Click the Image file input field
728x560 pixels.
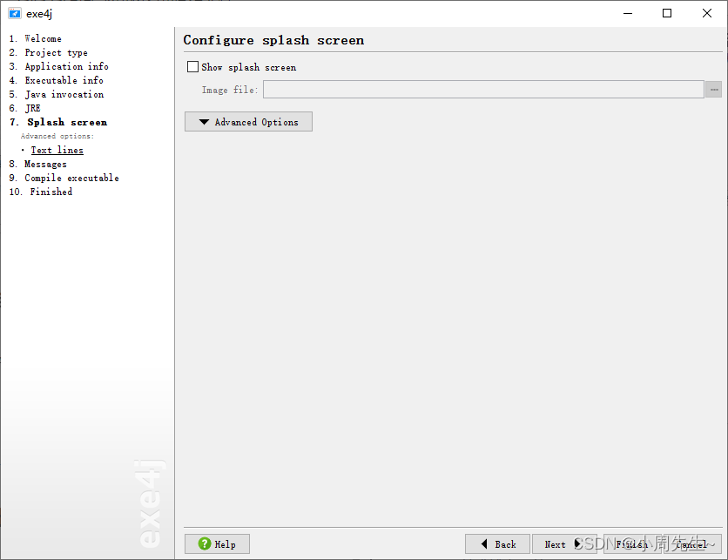click(x=483, y=89)
